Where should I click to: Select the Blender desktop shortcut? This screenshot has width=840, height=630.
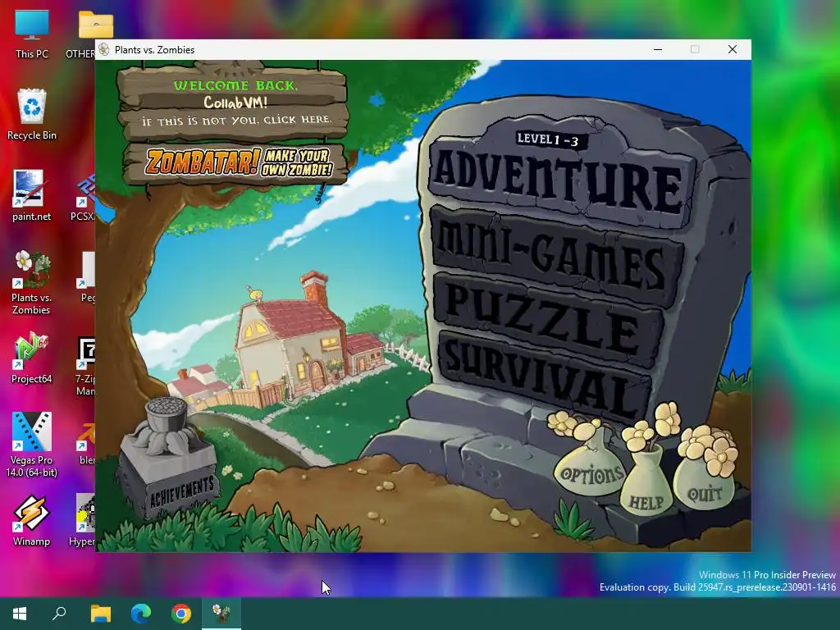point(86,442)
